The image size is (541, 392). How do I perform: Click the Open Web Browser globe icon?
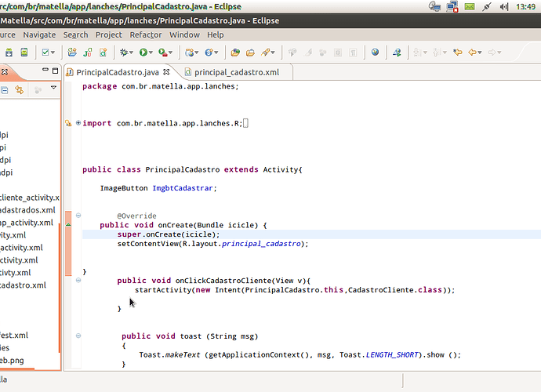[x=375, y=53]
